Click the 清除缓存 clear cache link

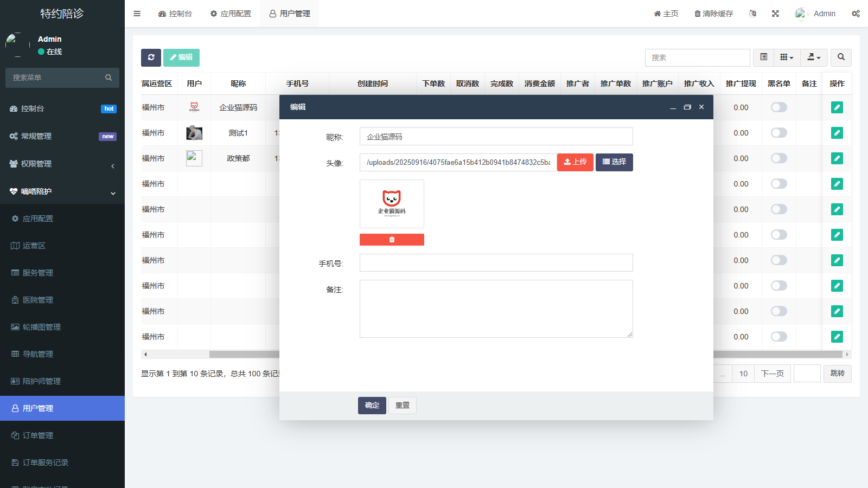(714, 14)
